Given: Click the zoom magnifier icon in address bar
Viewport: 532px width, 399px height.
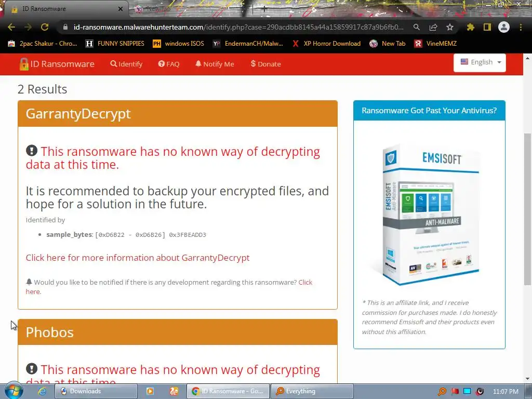Looking at the screenshot, I should [416, 27].
